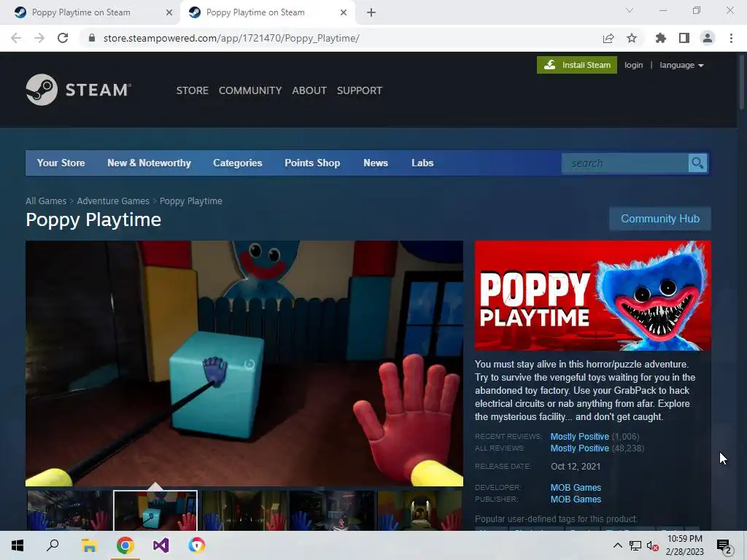
Task: Select the Points Shop tab
Action: (312, 163)
